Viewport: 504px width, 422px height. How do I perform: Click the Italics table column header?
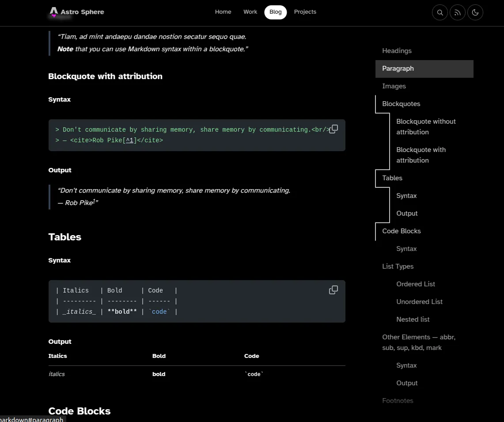(x=57, y=356)
